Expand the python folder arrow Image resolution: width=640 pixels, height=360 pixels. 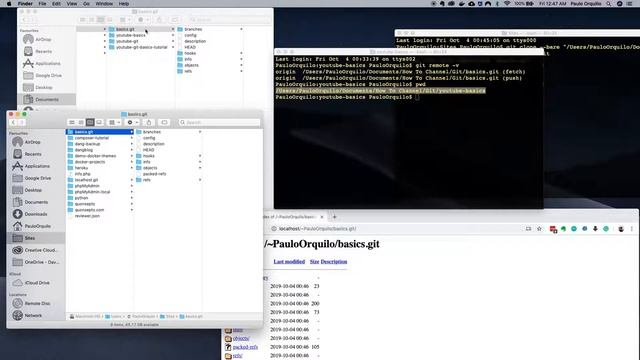click(131, 198)
